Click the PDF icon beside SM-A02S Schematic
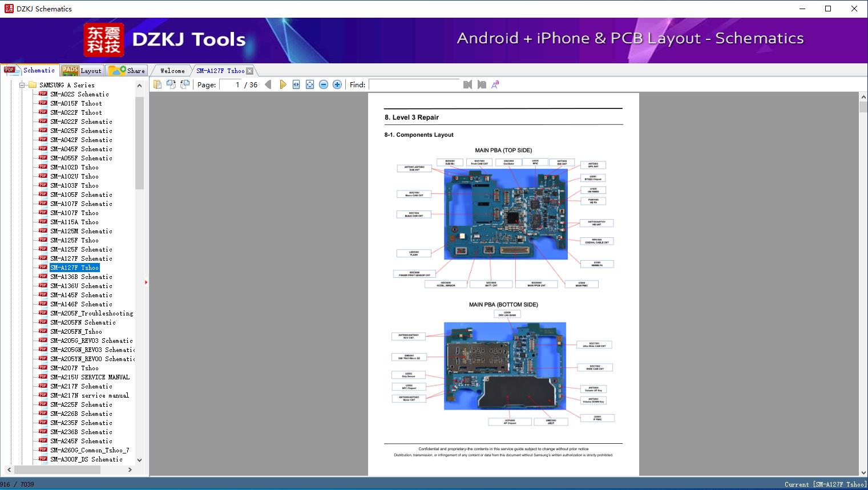 click(x=43, y=94)
